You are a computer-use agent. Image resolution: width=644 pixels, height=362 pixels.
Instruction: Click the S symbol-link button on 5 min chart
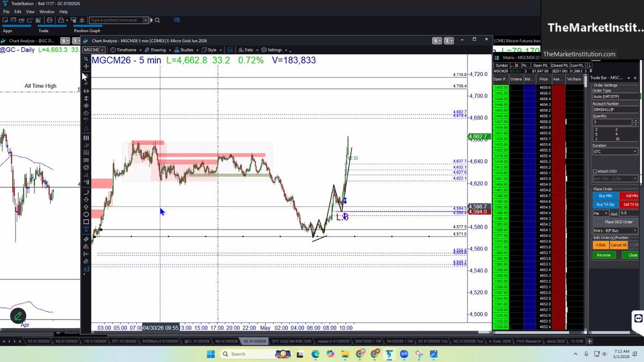(437, 40)
